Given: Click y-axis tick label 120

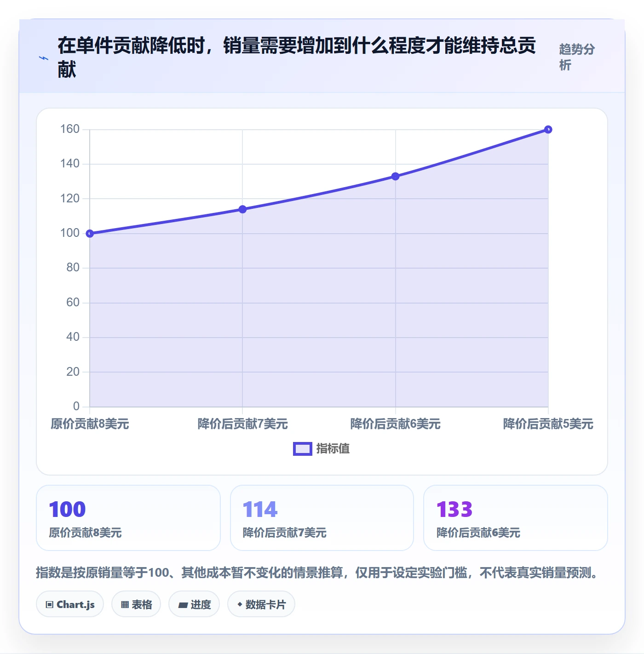Looking at the screenshot, I should coord(70,199).
